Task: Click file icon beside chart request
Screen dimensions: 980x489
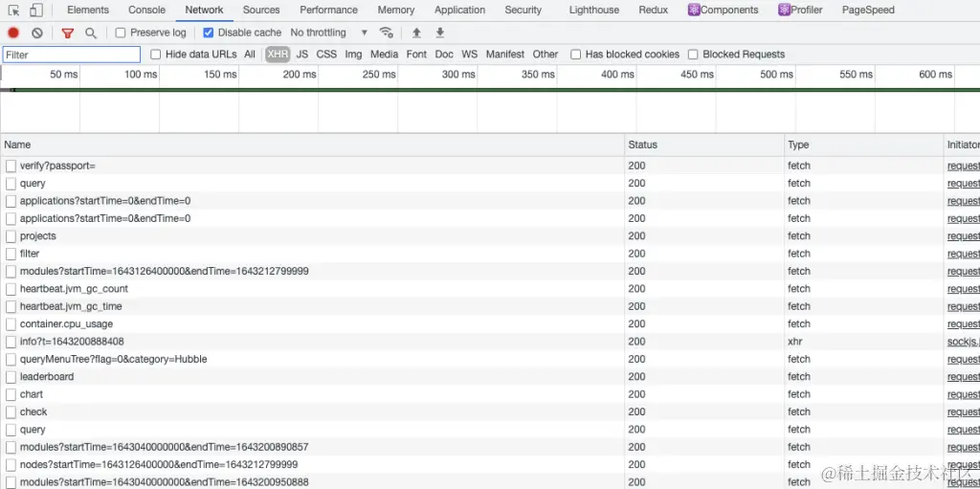Action: point(11,394)
